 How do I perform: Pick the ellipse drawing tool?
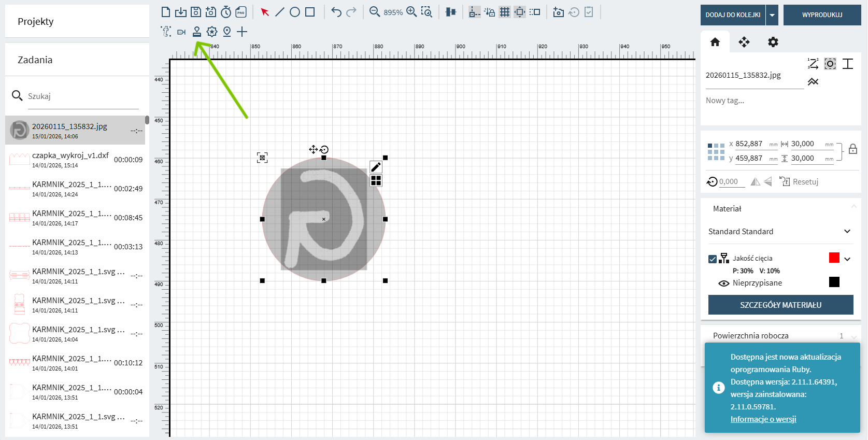pos(295,12)
